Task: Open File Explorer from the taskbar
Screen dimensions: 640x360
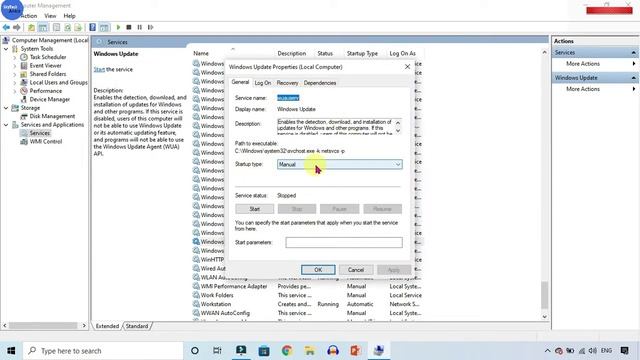Action: [x=310, y=351]
